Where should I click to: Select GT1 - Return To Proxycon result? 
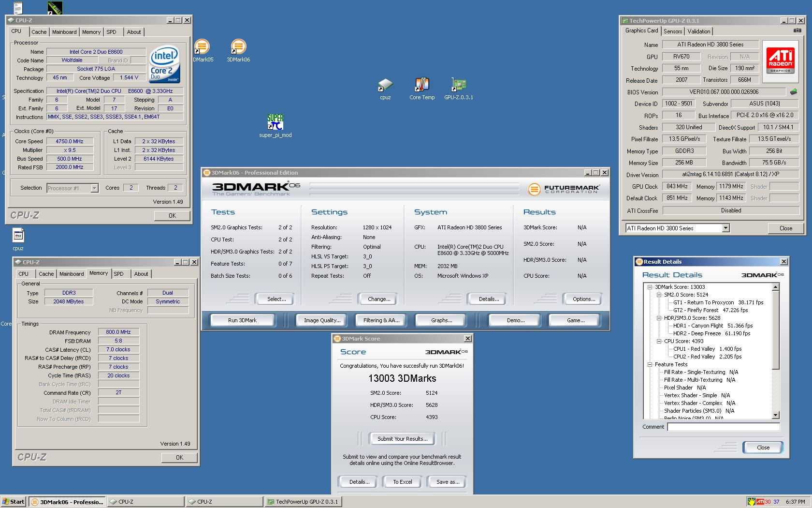point(718,302)
